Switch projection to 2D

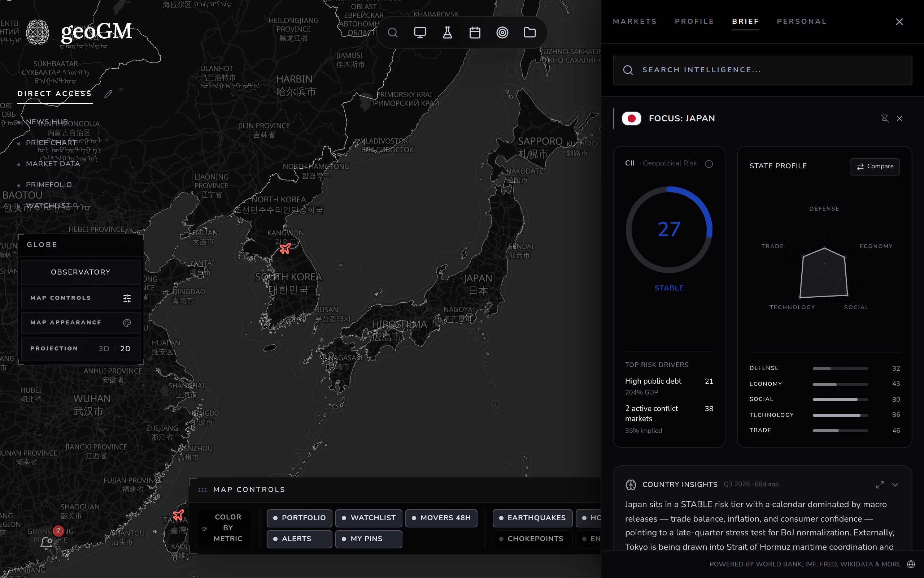[125, 349]
